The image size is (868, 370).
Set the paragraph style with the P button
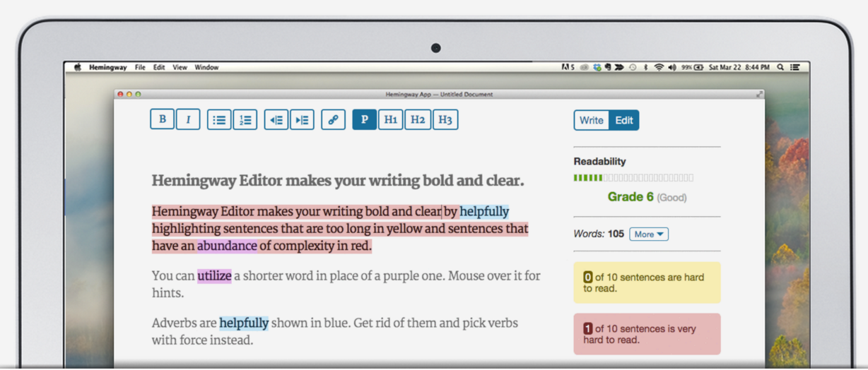pyautogui.click(x=364, y=119)
